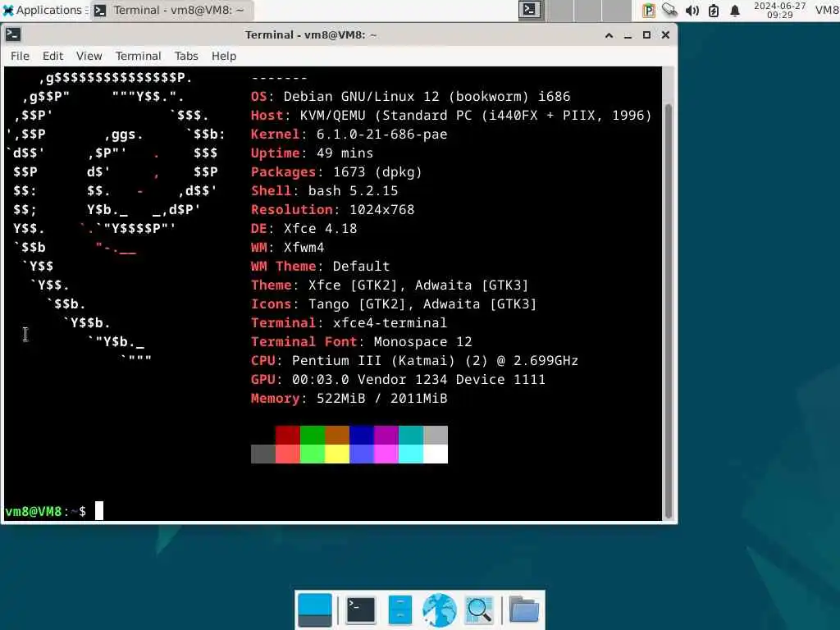Image resolution: width=840 pixels, height=630 pixels.
Task: Click the dark green color block
Action: tap(313, 435)
